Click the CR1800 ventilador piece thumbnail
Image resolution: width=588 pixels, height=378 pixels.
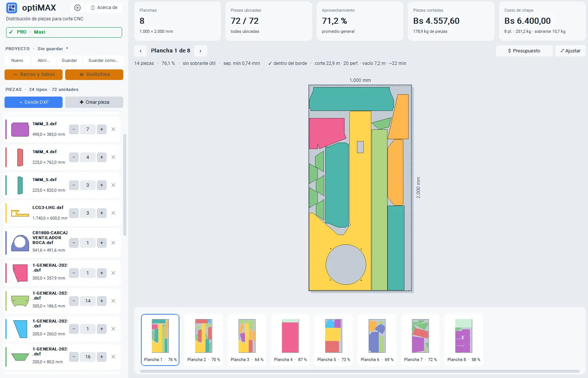[20, 243]
